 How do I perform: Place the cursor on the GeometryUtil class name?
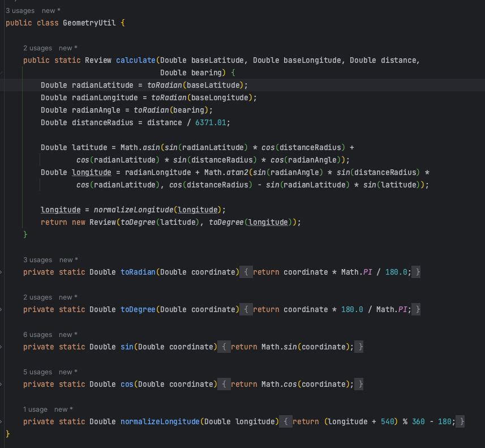click(x=89, y=23)
